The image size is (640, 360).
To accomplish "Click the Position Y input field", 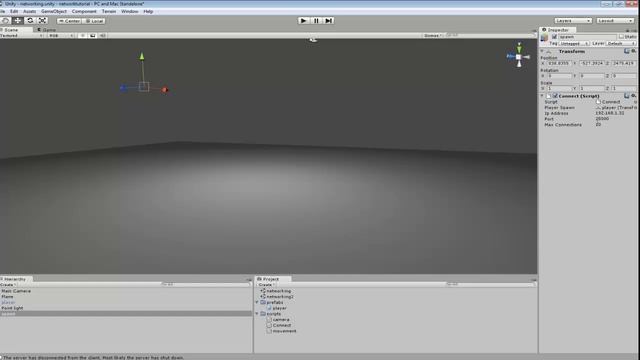I will click(x=592, y=63).
